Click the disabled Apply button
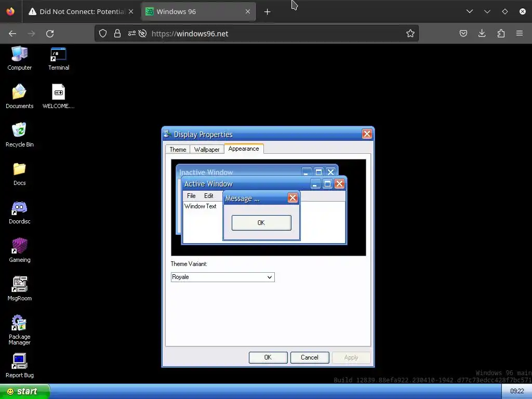This screenshot has width=532, height=399. pyautogui.click(x=351, y=357)
